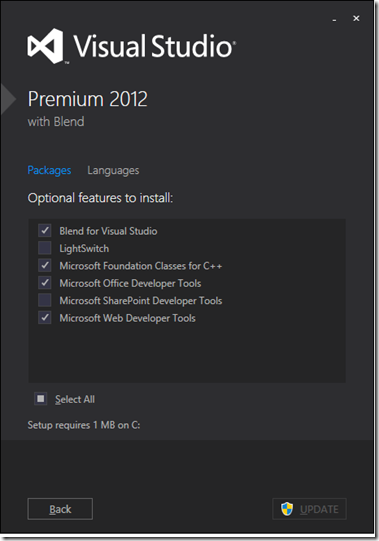Click the UPDATE button
This screenshot has height=541, width=379.
click(309, 509)
